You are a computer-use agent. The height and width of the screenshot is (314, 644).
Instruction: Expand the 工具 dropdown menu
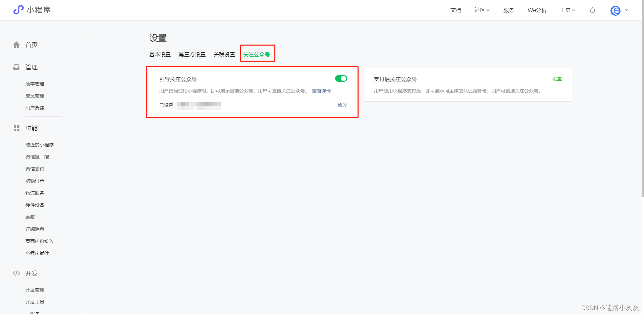[x=568, y=10]
